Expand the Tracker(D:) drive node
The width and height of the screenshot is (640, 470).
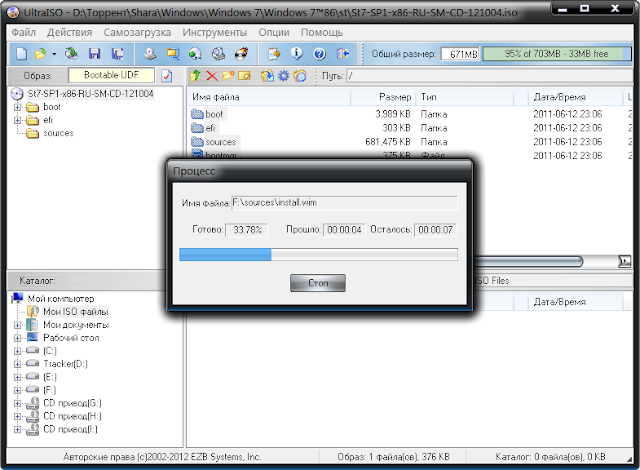(17, 364)
